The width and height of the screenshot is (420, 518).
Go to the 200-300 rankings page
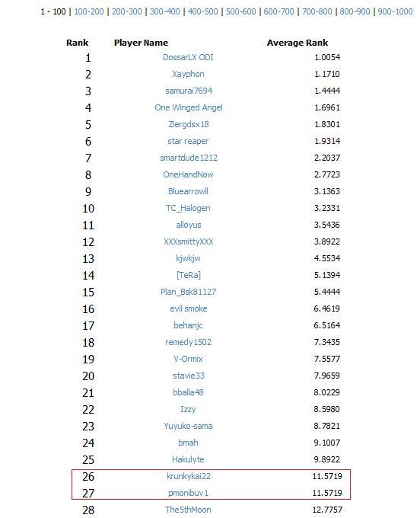tap(127, 11)
